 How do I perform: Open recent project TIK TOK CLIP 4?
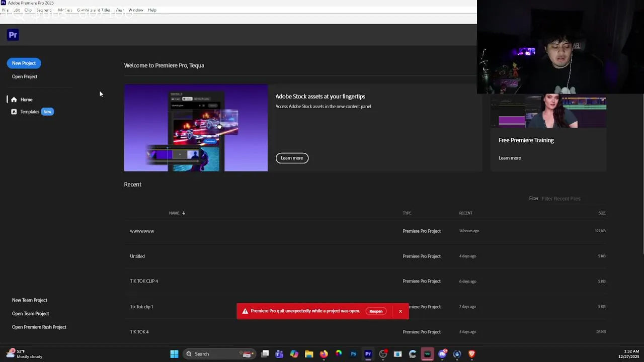pyautogui.click(x=365, y=282)
